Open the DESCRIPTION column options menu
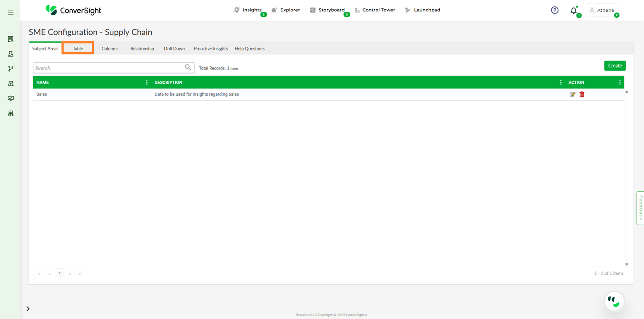The height and width of the screenshot is (319, 644). 561,83
